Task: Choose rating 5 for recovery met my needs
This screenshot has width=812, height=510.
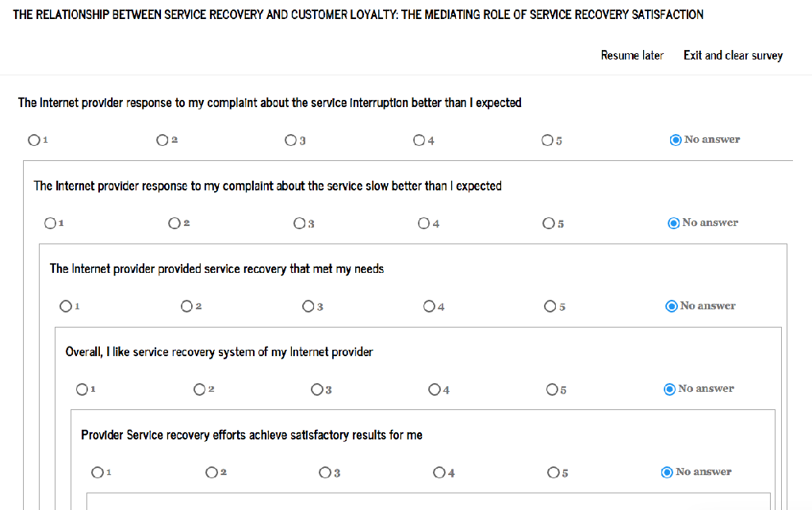Action: pyautogui.click(x=551, y=306)
